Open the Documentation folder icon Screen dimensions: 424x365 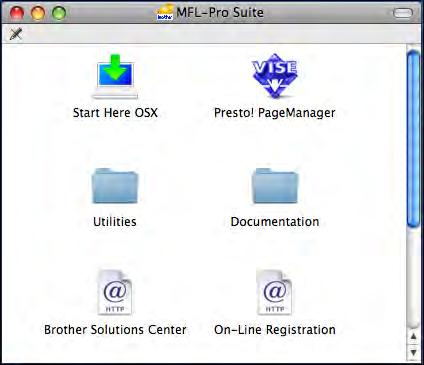(x=275, y=186)
